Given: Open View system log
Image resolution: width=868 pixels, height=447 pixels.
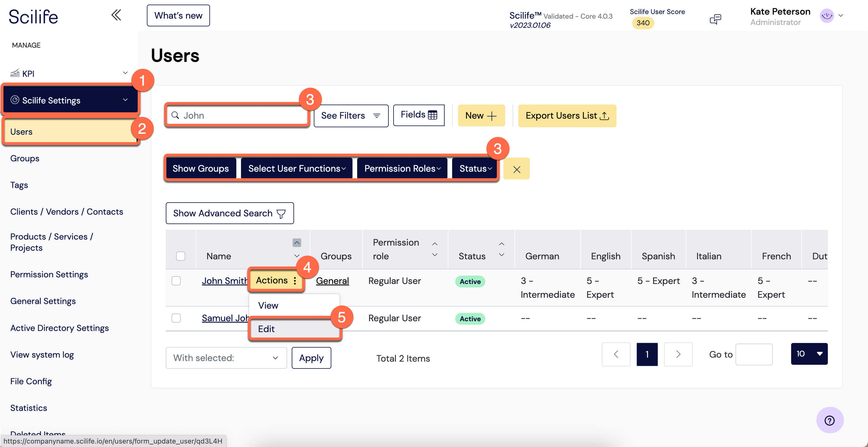Looking at the screenshot, I should [42, 354].
